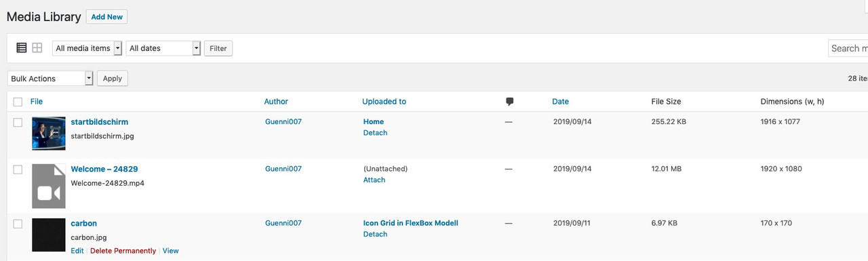Expand the Bulk Actions dropdown
This screenshot has width=868, height=261.
pos(50,79)
